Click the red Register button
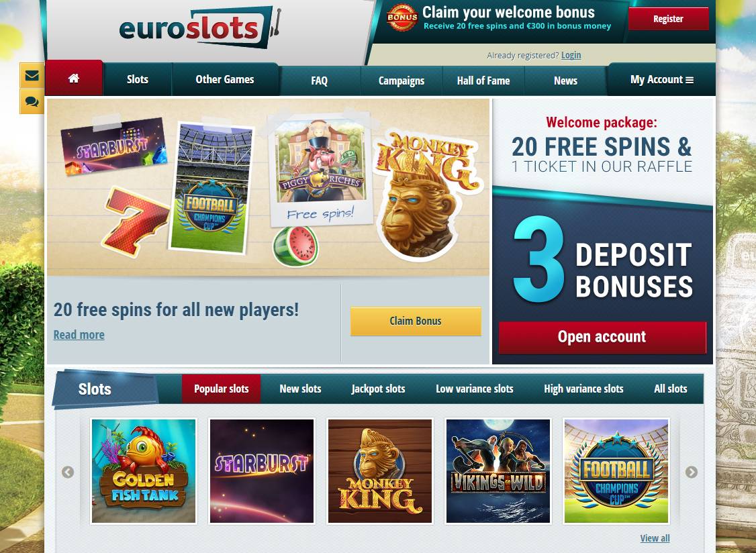This screenshot has width=756, height=553. click(x=668, y=19)
